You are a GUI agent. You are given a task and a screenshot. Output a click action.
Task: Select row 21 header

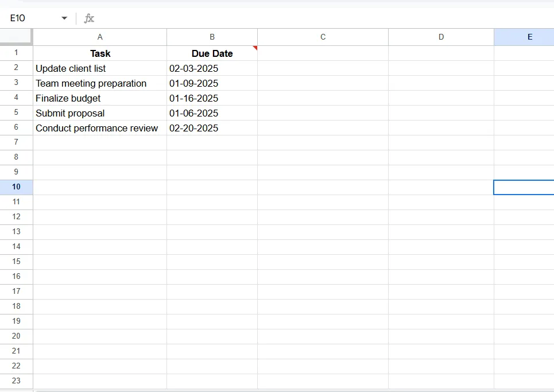16,351
